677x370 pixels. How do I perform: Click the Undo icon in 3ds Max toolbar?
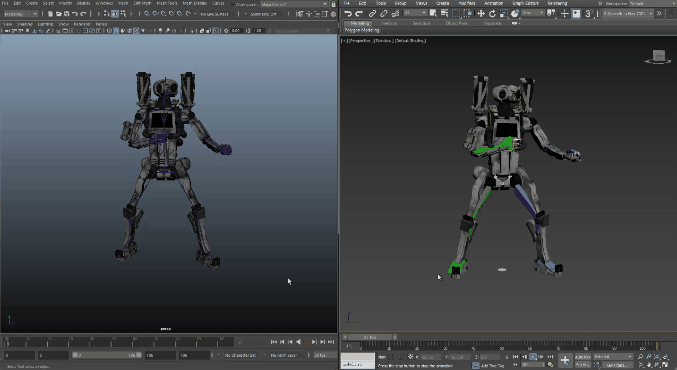(348, 14)
